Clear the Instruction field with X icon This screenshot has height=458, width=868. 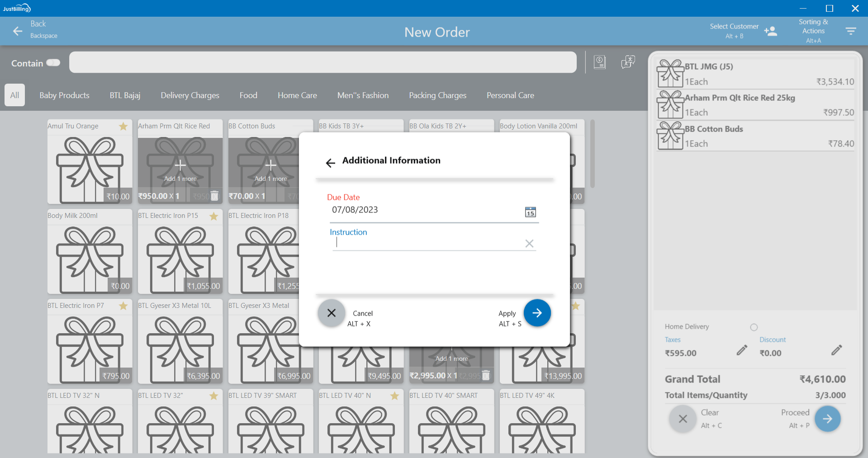point(529,244)
